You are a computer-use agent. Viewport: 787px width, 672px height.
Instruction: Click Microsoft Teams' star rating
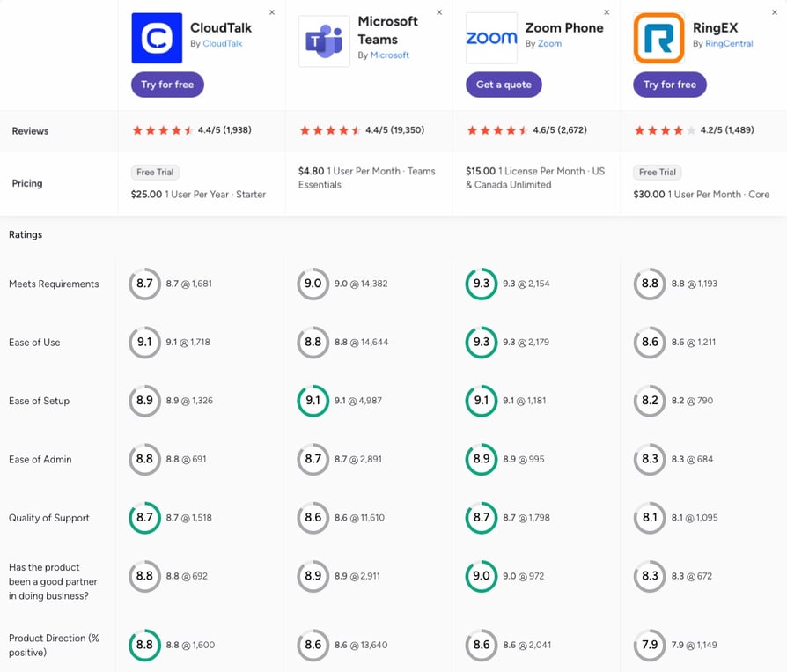(x=330, y=130)
